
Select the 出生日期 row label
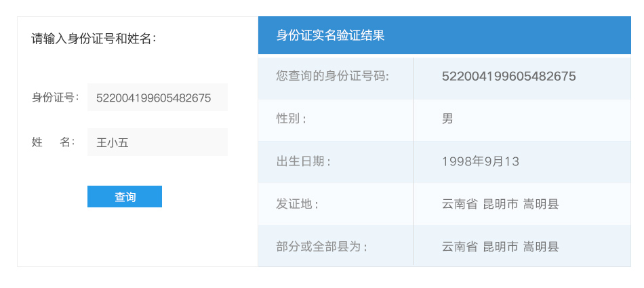[303, 161]
